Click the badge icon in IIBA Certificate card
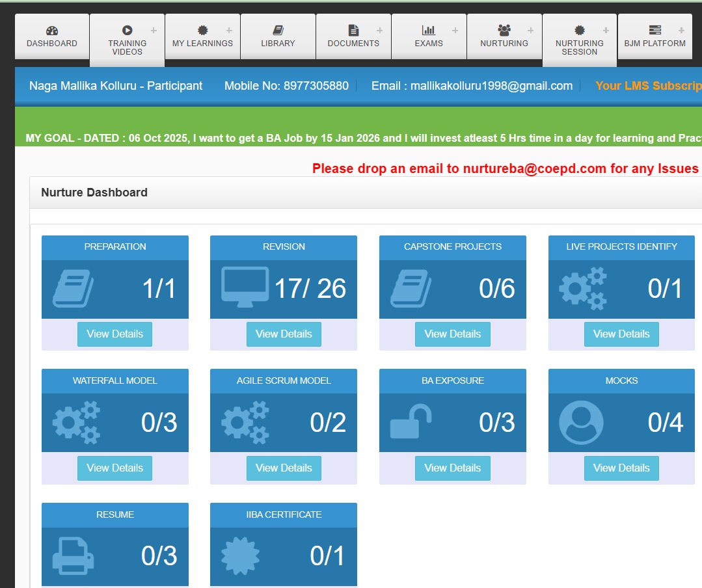This screenshot has width=702, height=588. point(241,556)
